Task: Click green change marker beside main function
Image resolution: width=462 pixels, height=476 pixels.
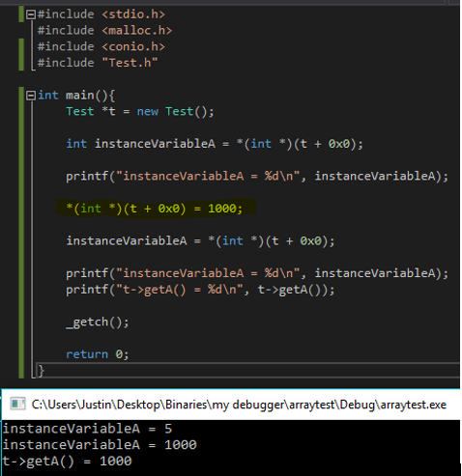Action: tap(21, 233)
